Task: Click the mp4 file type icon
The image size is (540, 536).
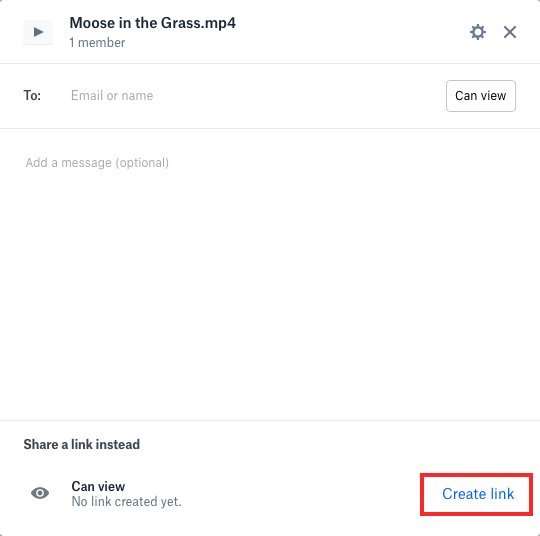Action: tap(38, 32)
